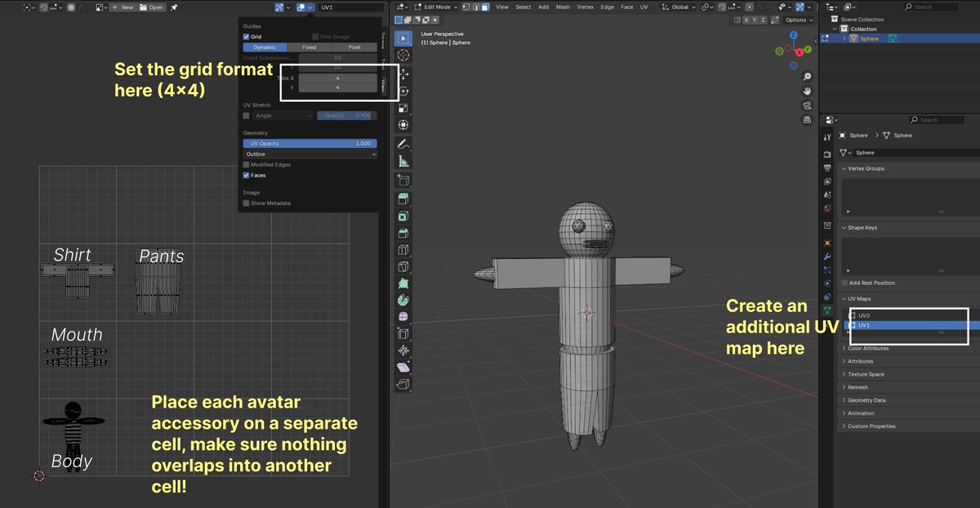Select the Measure tool
This screenshot has height=508, width=980.
[403, 162]
